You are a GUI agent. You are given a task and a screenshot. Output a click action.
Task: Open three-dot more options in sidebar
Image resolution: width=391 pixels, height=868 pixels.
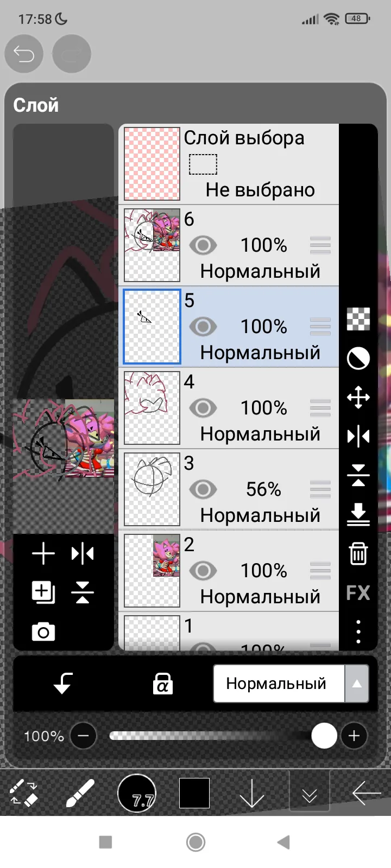click(x=358, y=631)
